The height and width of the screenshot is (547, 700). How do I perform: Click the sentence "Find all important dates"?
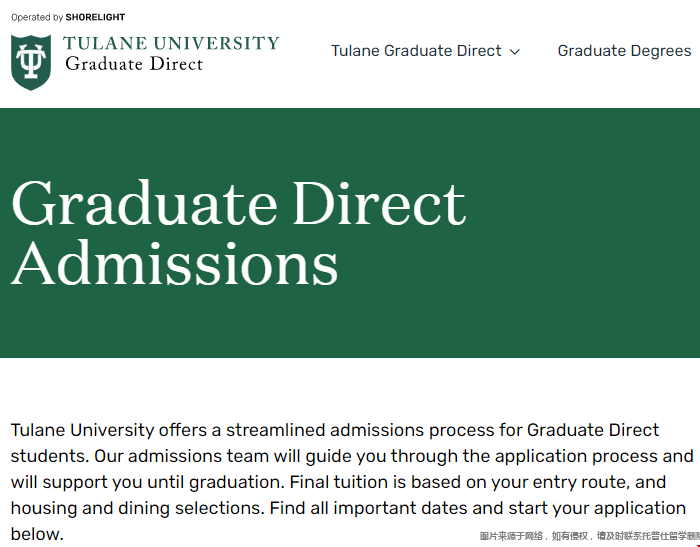(348, 521)
